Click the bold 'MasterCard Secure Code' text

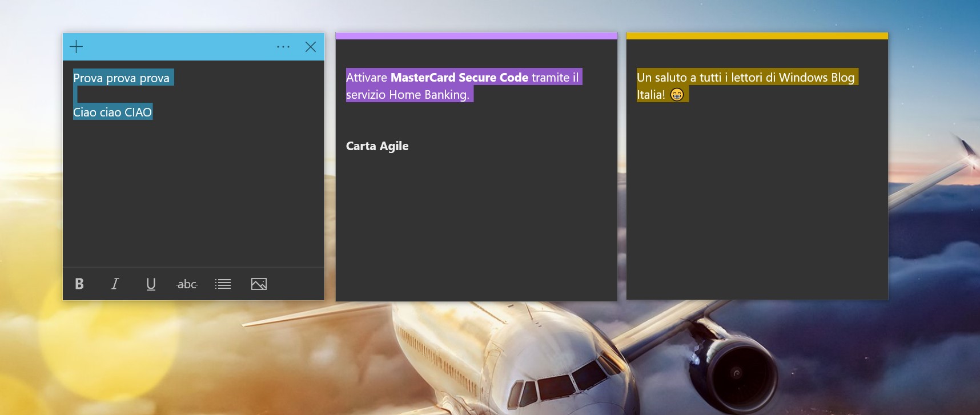point(459,77)
